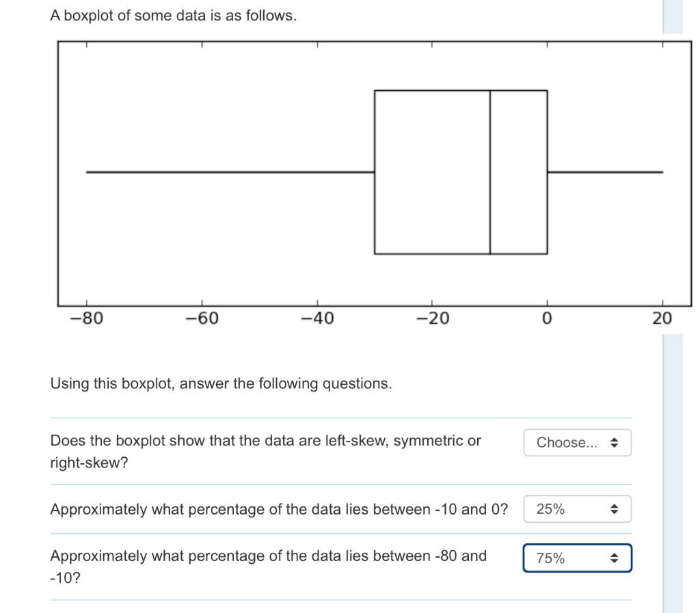Click the 0 axis label

pos(547,317)
